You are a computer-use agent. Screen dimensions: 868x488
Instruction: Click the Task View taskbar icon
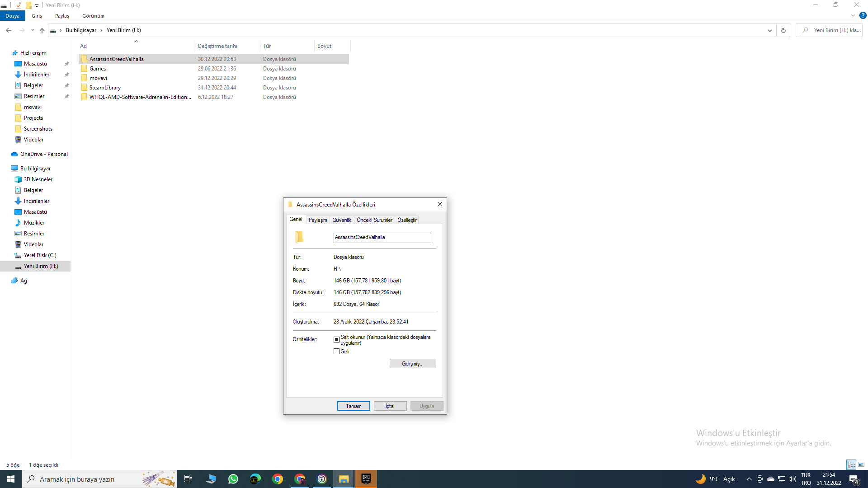point(188,479)
